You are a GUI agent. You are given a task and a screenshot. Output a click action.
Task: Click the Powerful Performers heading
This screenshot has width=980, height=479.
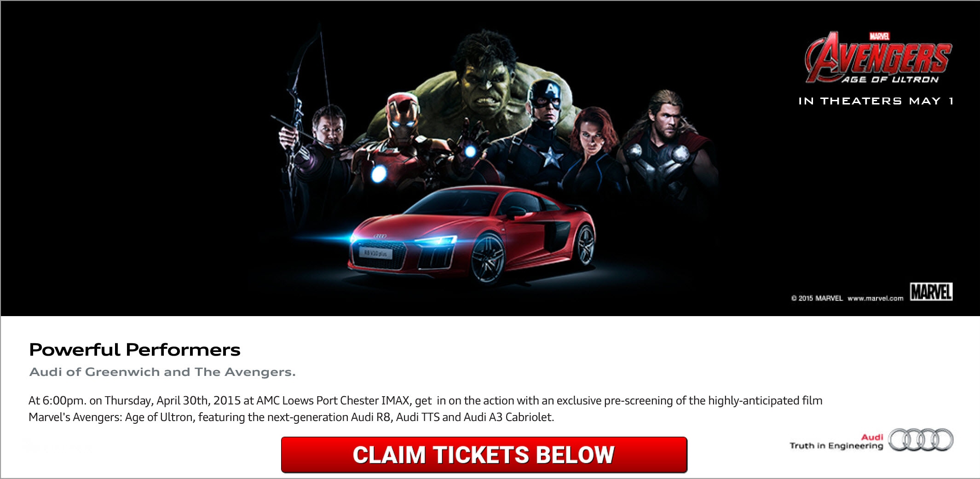pos(134,350)
